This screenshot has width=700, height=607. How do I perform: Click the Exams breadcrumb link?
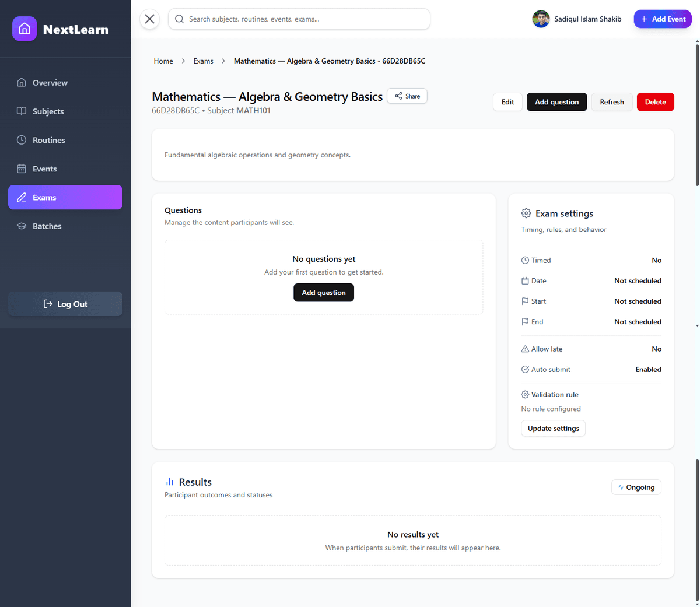coord(203,61)
